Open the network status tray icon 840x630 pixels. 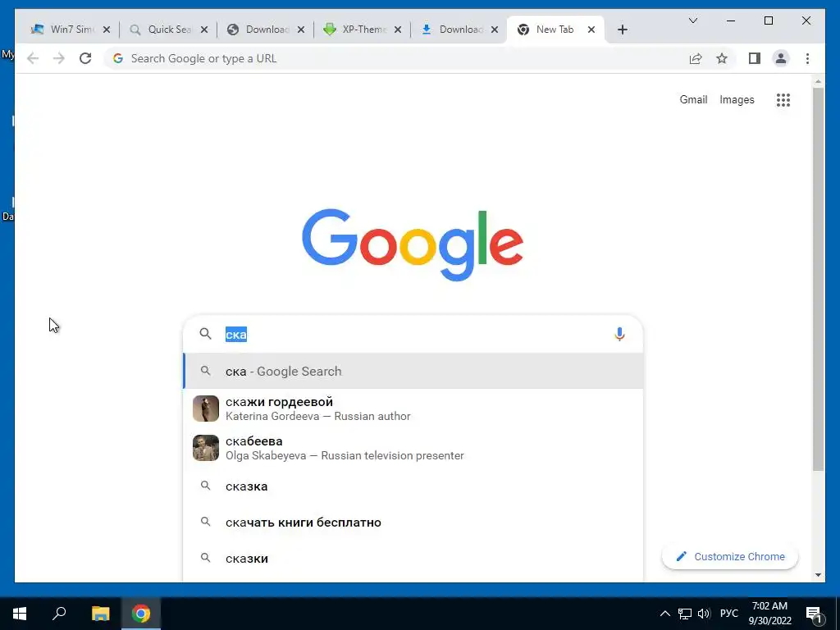(x=685, y=614)
